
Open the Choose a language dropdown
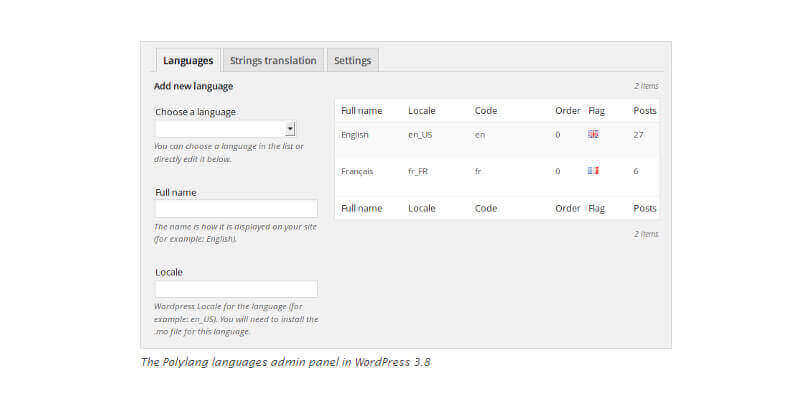click(x=225, y=129)
